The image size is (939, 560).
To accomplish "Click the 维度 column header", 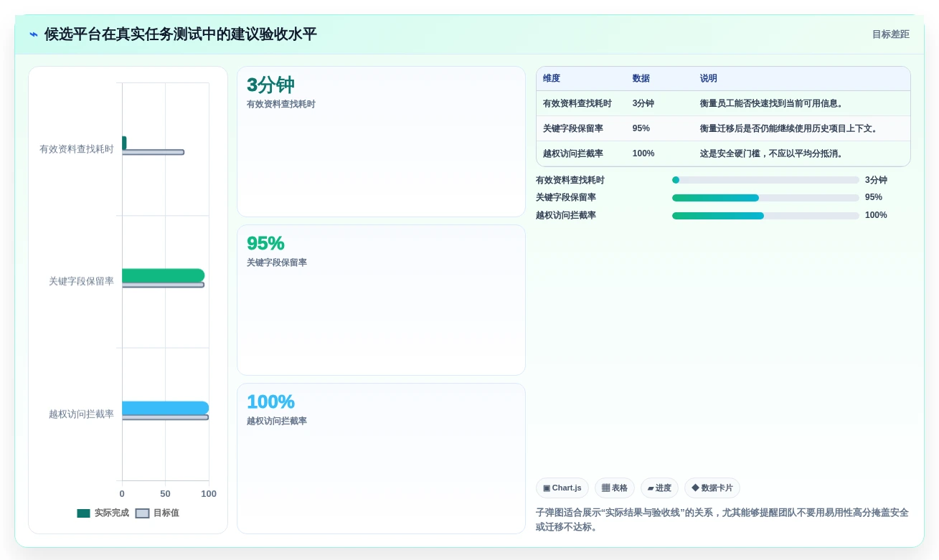I will (552, 79).
